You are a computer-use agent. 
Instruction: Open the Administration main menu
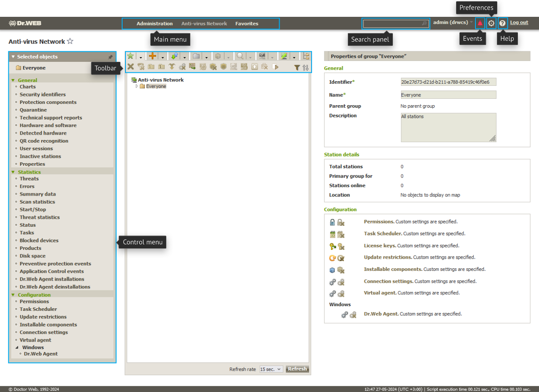coord(155,24)
